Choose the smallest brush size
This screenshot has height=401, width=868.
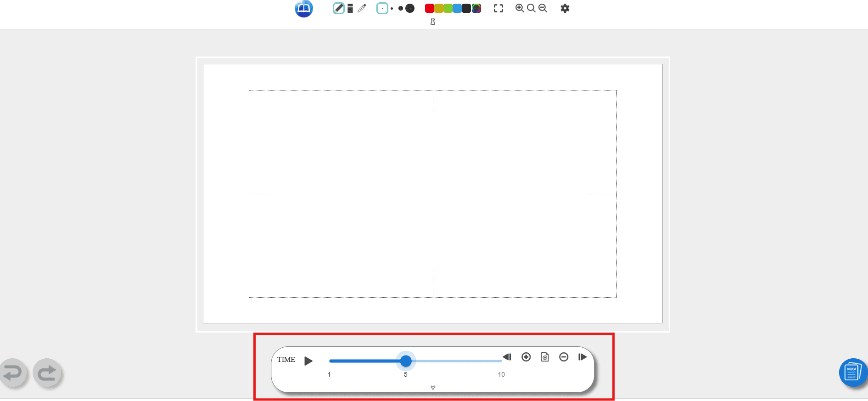(382, 8)
